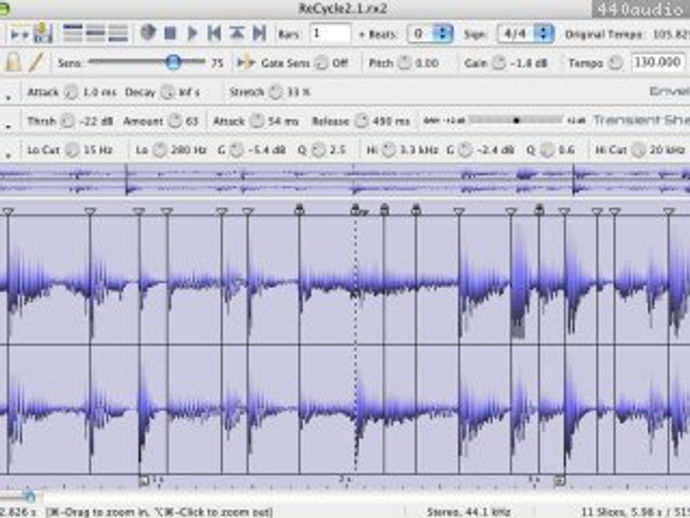Jump to right locator button
This screenshot has width=690, height=518.
[260, 33]
